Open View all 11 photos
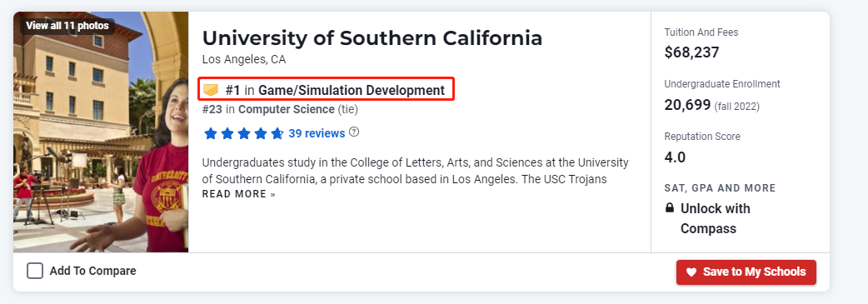 point(67,26)
